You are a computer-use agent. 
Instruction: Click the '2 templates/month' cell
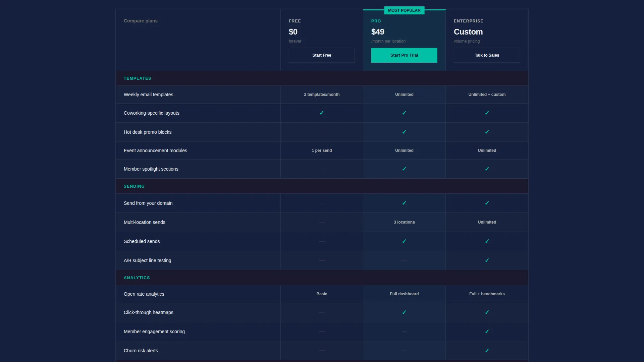(x=322, y=95)
